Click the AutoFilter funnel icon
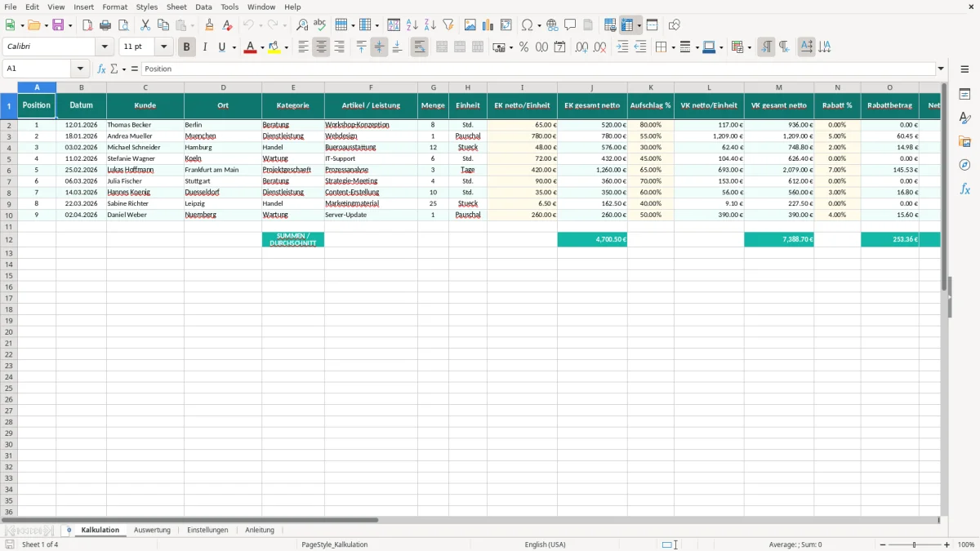The height and width of the screenshot is (551, 980). 448,25
